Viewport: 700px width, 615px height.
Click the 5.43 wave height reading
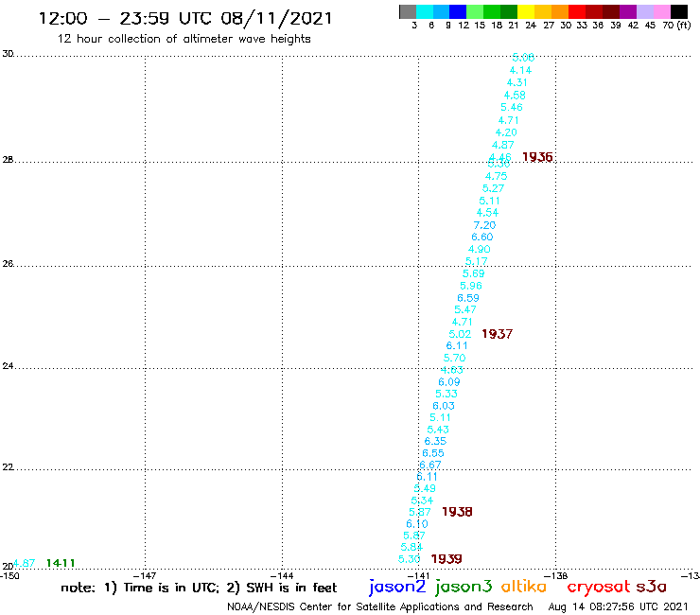pos(438,430)
